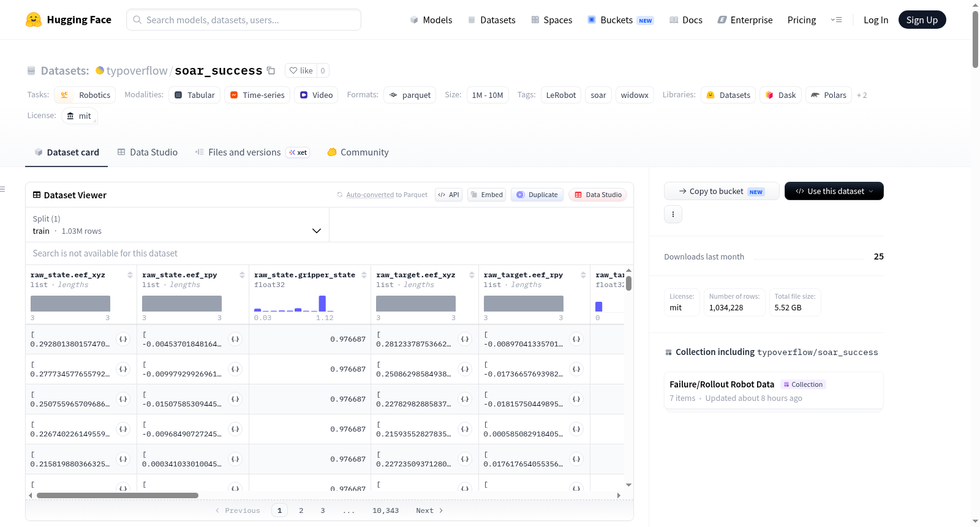Expand JSON cell for -0.00453701848164
Viewport: 980px width, 527px height.
coord(235,339)
